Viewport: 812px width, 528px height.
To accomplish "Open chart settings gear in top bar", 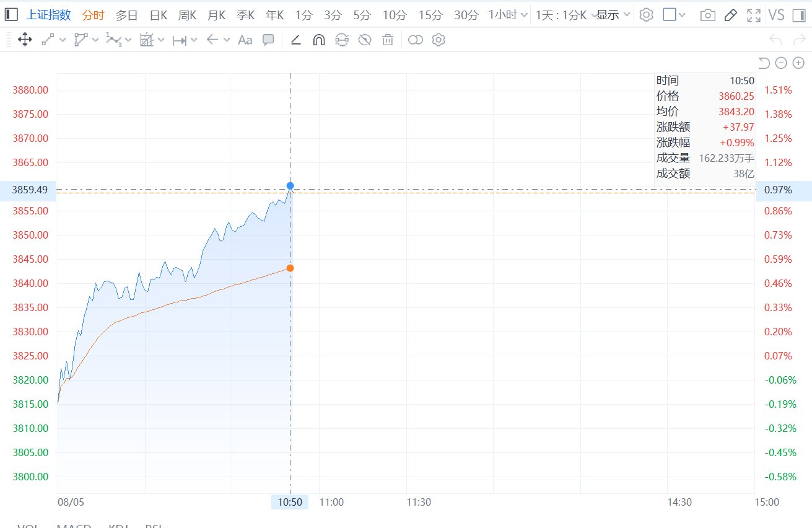I will pyautogui.click(x=646, y=15).
